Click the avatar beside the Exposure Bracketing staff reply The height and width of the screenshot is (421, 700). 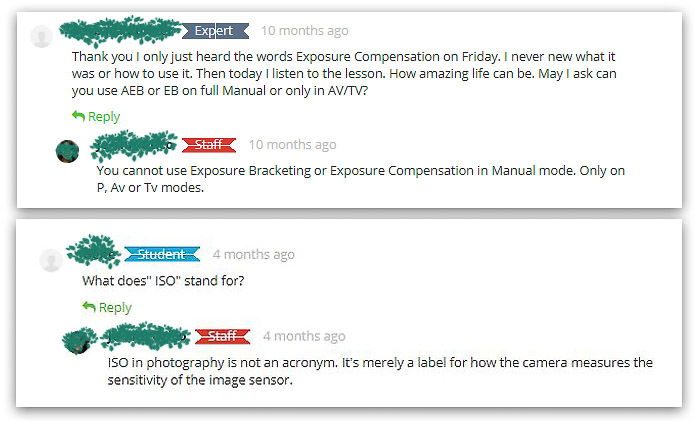[x=68, y=152]
